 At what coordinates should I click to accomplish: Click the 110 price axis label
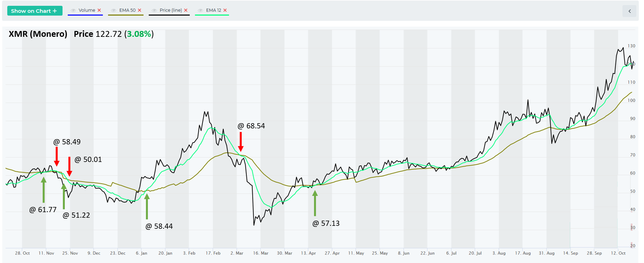click(x=631, y=82)
